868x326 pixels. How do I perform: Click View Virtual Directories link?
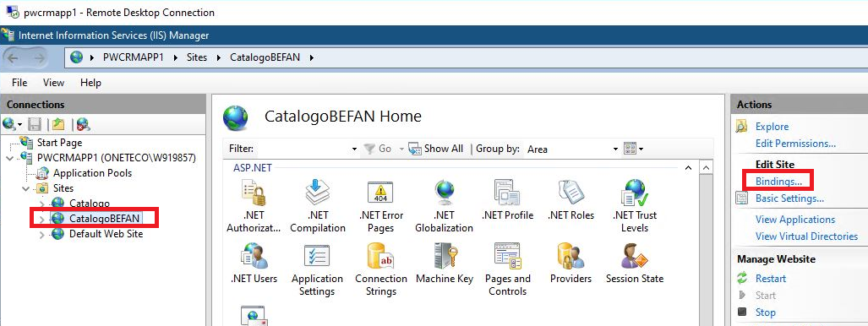(x=806, y=236)
